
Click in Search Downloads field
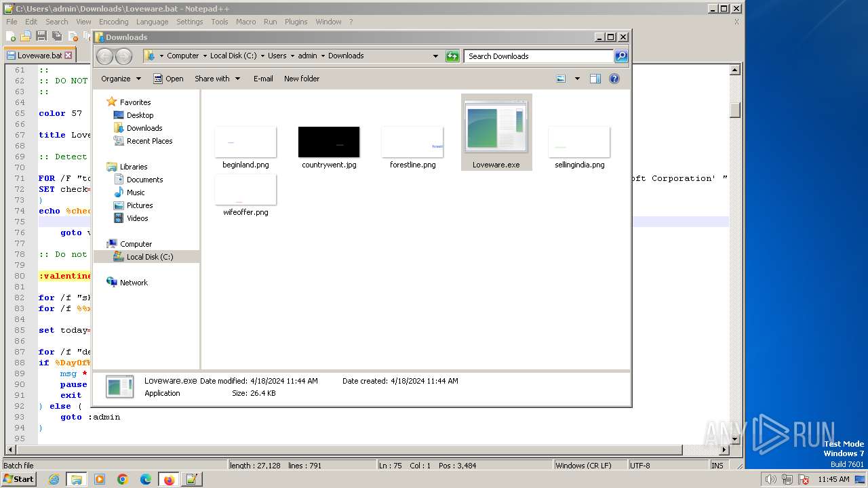(539, 56)
